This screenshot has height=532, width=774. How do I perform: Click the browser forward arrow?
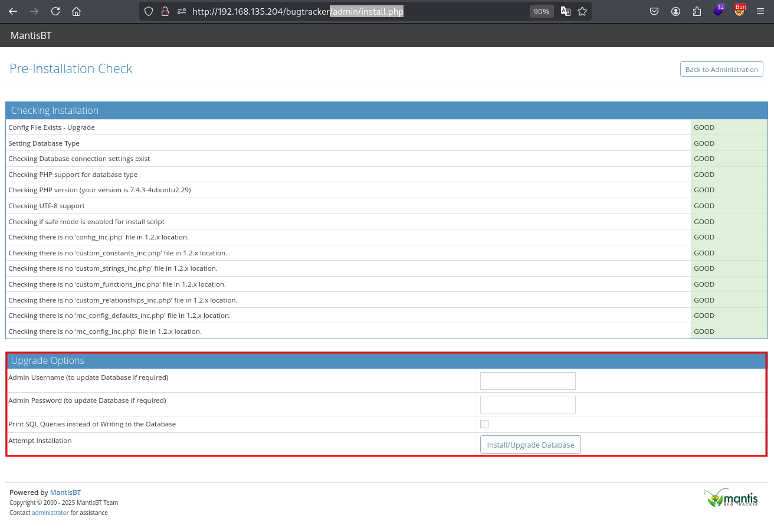pos(34,11)
